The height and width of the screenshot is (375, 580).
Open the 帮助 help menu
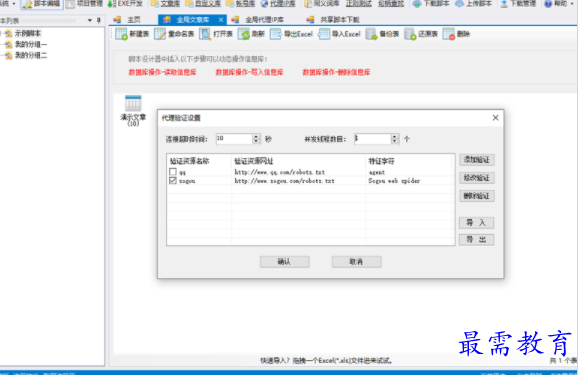coord(558,4)
